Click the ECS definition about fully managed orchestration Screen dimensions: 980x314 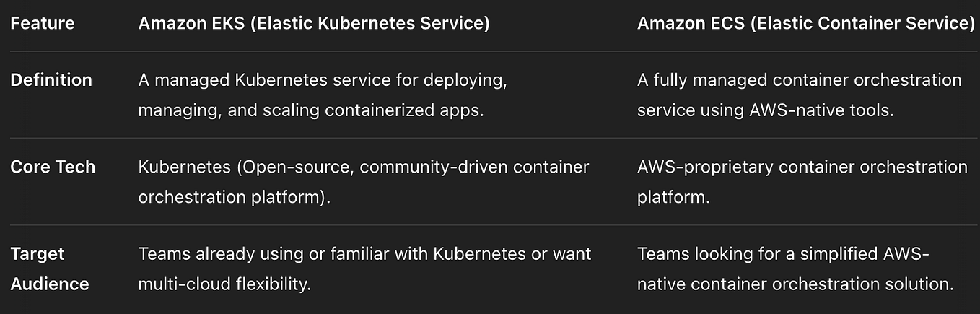(x=799, y=95)
